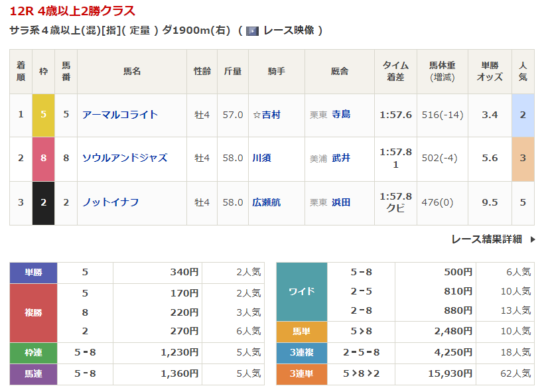546x392 pixels.
Task: Click the race video camera icon
Action: (x=252, y=31)
